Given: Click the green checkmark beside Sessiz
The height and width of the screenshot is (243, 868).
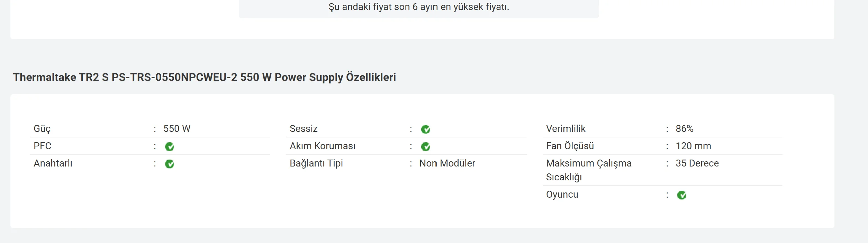Looking at the screenshot, I should click(x=426, y=129).
